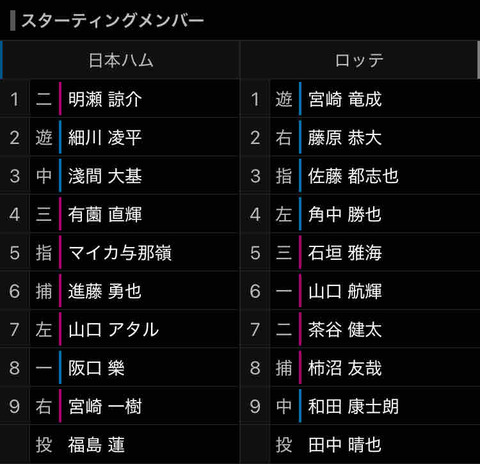Screen dimensions: 480x464
Task: Select マイカ与那嶺 in lineup
Action: pyautogui.click(x=120, y=252)
